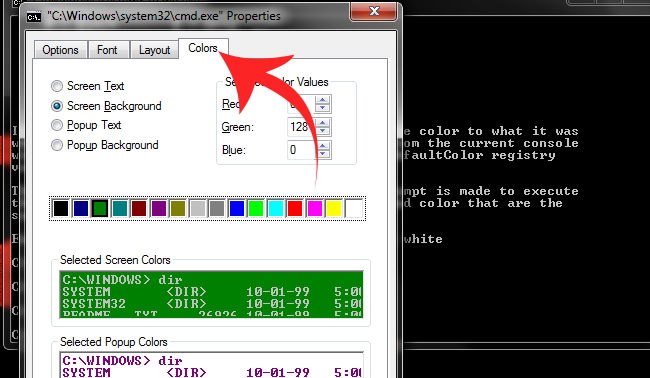Click the cmd.exe icon in title bar

click(x=34, y=17)
